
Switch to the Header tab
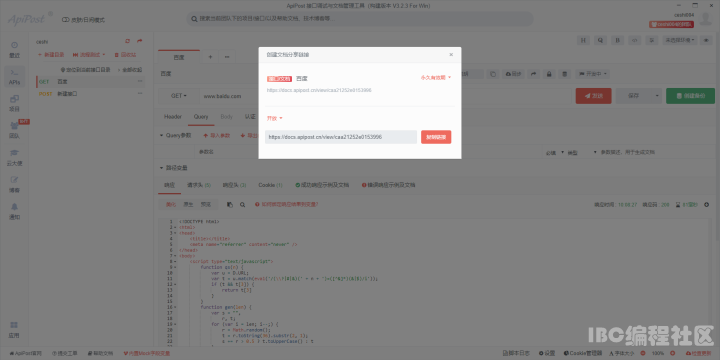point(173,117)
